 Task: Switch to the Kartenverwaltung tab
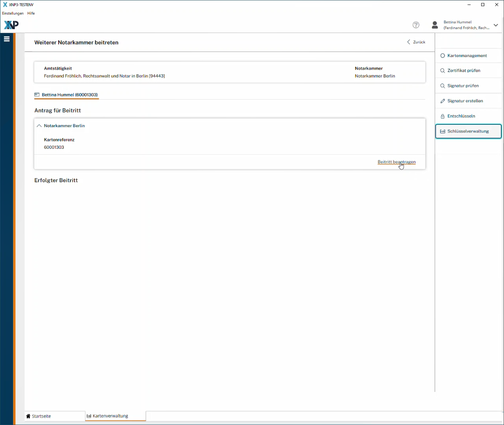[115, 416]
